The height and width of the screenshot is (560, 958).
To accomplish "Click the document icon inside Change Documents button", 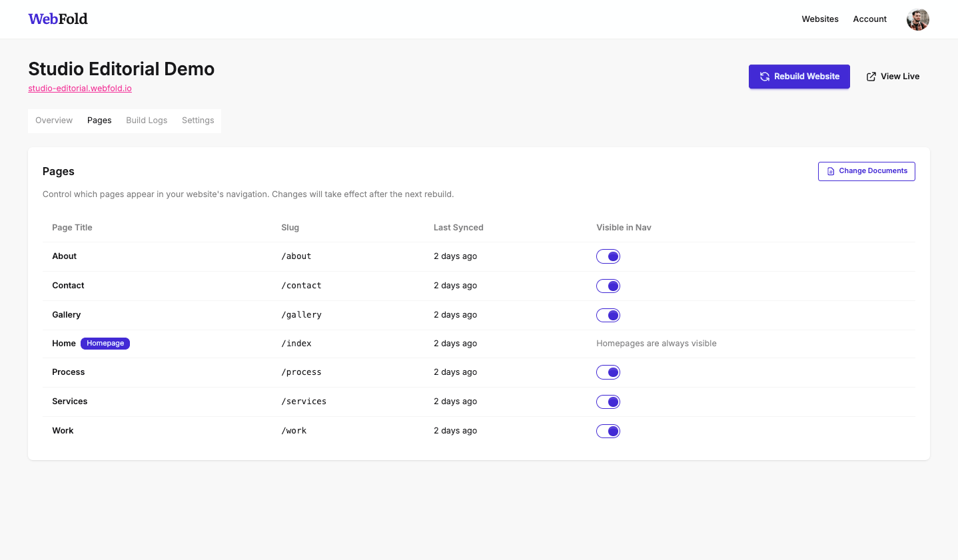I will (x=831, y=171).
